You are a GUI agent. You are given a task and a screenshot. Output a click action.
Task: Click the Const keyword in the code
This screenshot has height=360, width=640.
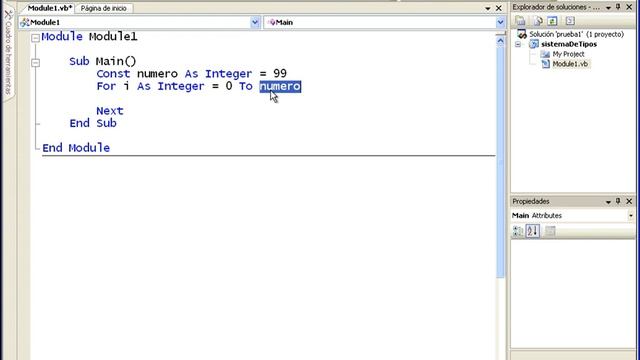[113, 74]
